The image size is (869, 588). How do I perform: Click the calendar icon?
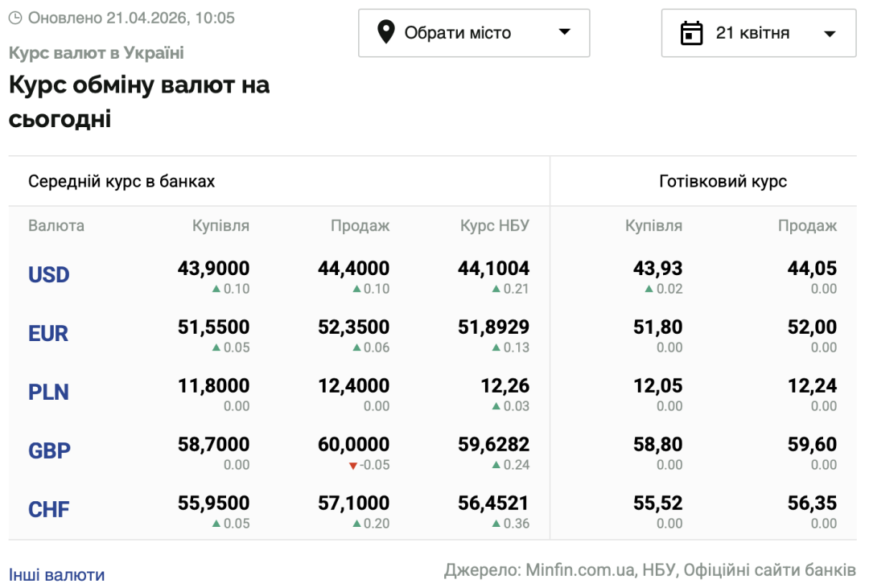tap(691, 33)
